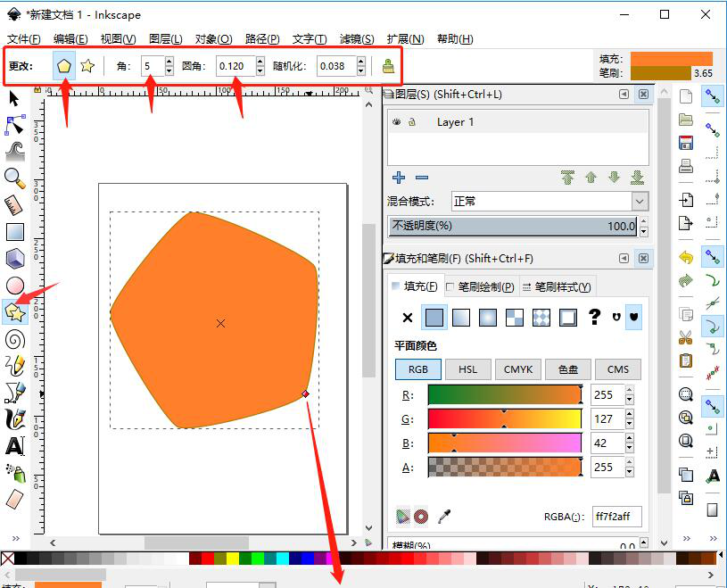
Task: Select the Star and Polygon tool
Action: pos(14,311)
